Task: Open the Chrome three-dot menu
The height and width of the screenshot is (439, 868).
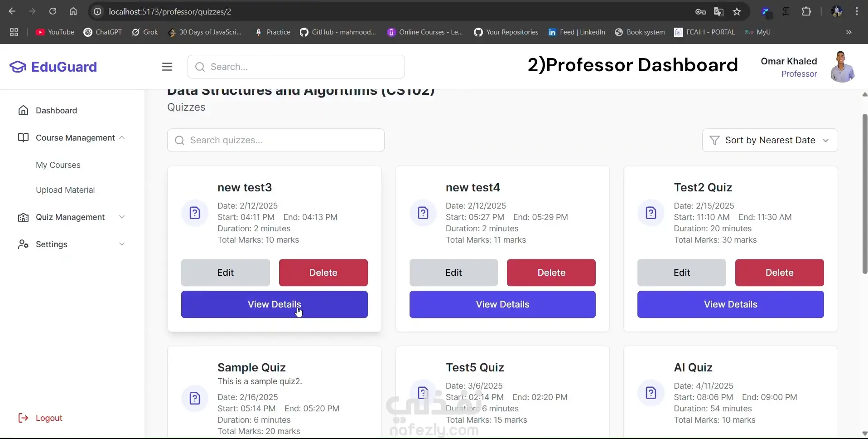Action: click(x=857, y=11)
